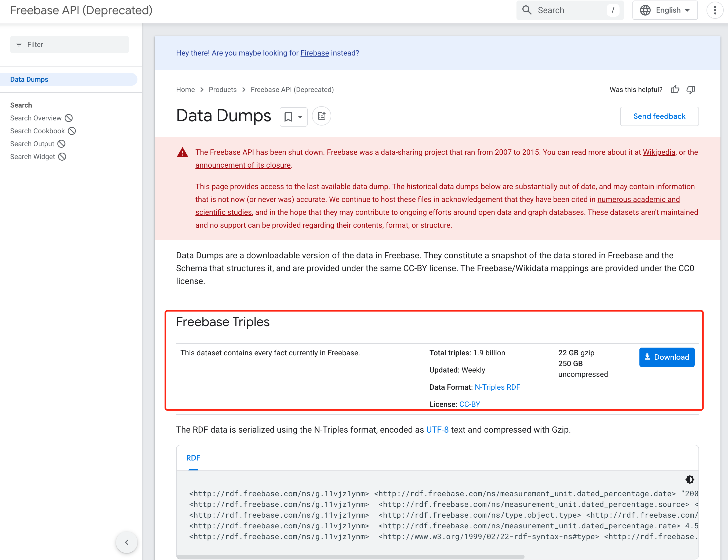Click the sidebar Filter input field
Image resolution: width=728 pixels, height=560 pixels.
coord(69,45)
